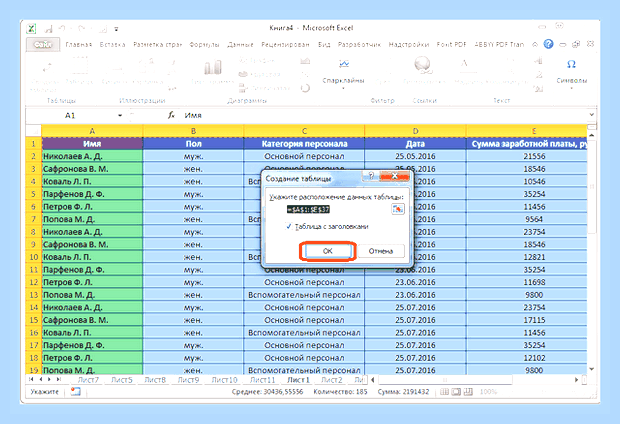Switch to the Главная ribbon tab
This screenshot has width=620, height=424.
pyautogui.click(x=79, y=45)
